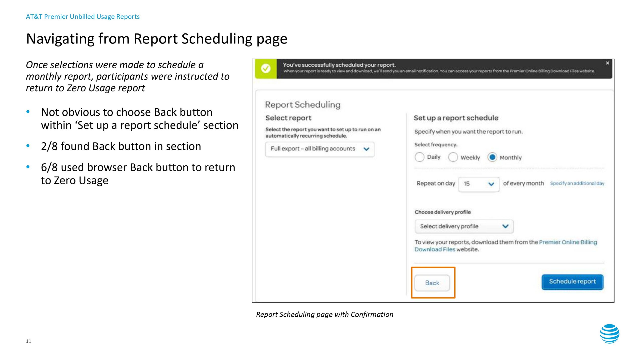Click the AT&T globe logo
Screen dimensions: 644x362
coord(609,334)
